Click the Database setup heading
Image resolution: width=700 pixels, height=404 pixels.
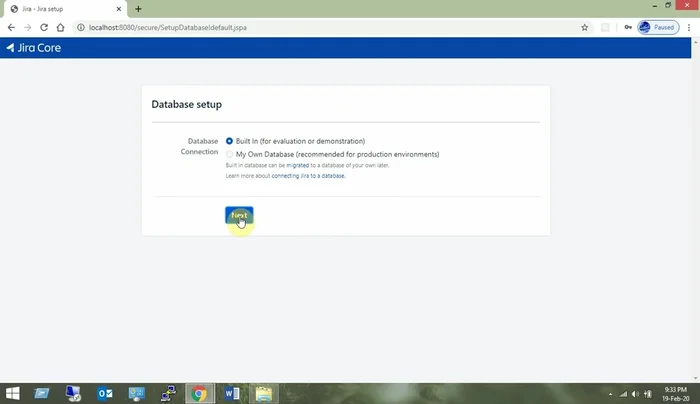click(187, 104)
